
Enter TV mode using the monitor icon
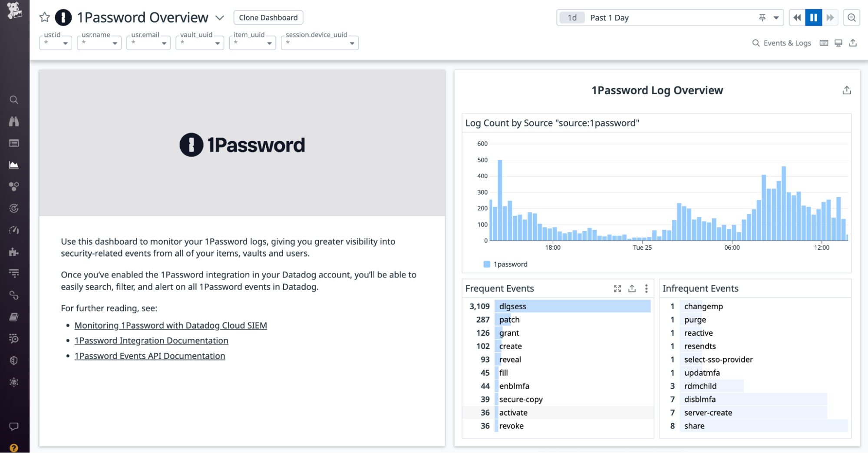(x=838, y=43)
